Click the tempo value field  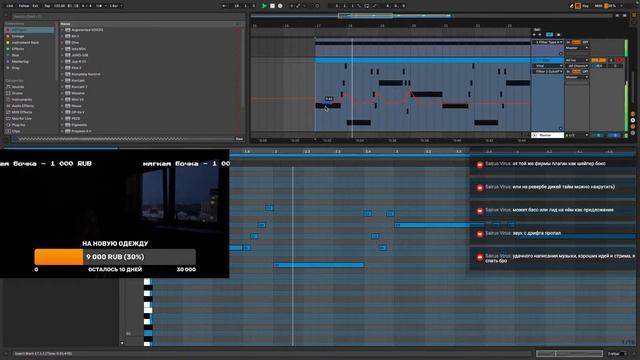pos(59,6)
